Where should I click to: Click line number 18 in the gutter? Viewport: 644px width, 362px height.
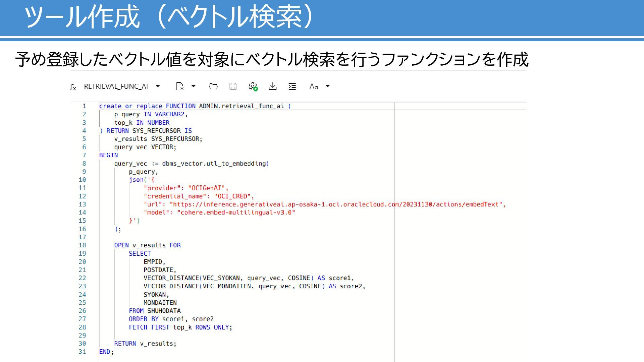(82, 245)
